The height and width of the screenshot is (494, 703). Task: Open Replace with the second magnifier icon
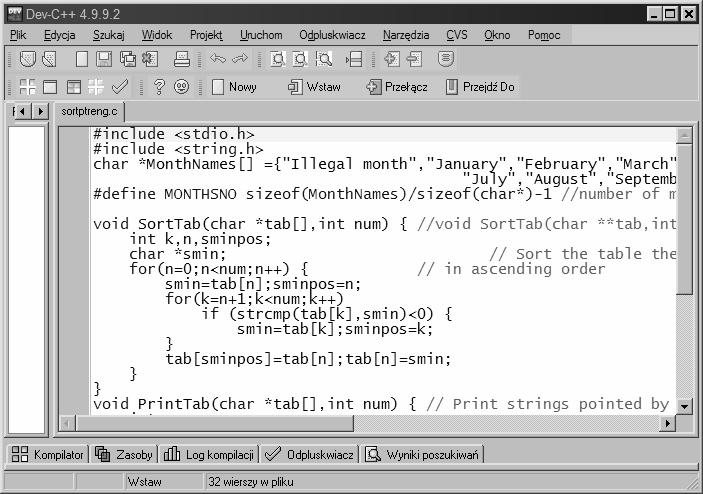point(300,59)
